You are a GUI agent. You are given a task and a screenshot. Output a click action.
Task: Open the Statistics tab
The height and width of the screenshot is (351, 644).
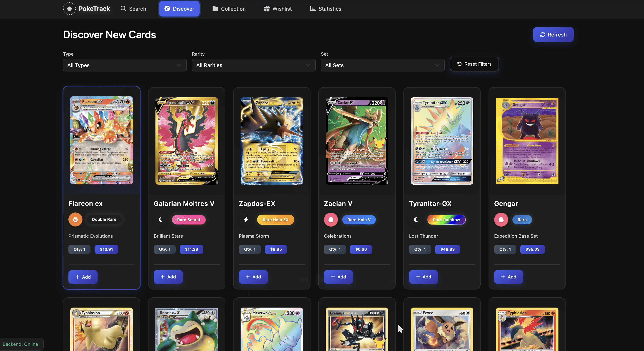[325, 9]
